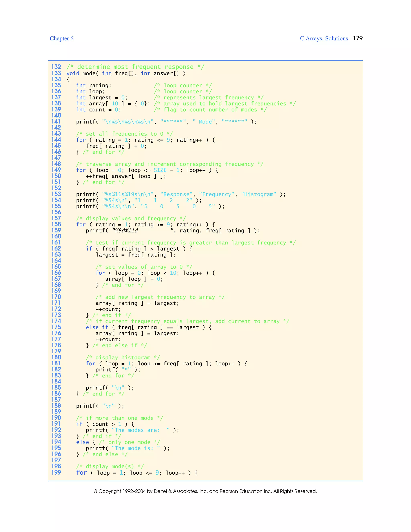Screen dimensions: 411x532
Task: Click the '++freq[ answer[ loop ] ];' statement
Action: coord(126,176)
